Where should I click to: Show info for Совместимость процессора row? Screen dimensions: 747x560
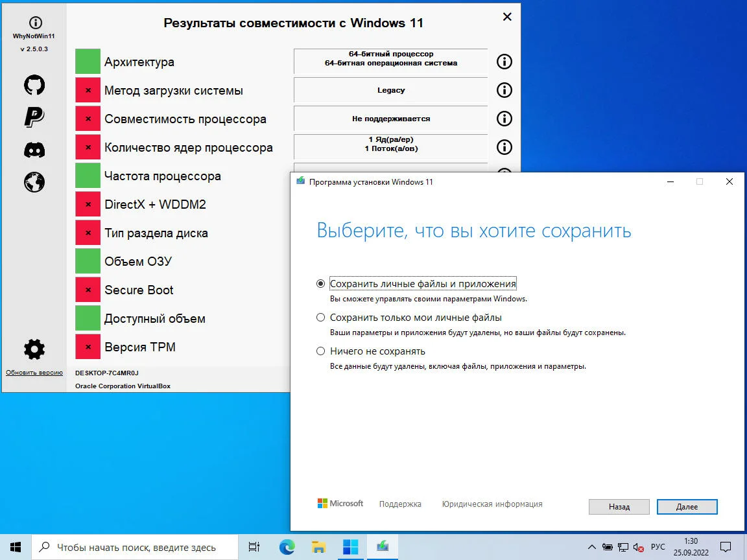pyautogui.click(x=504, y=119)
